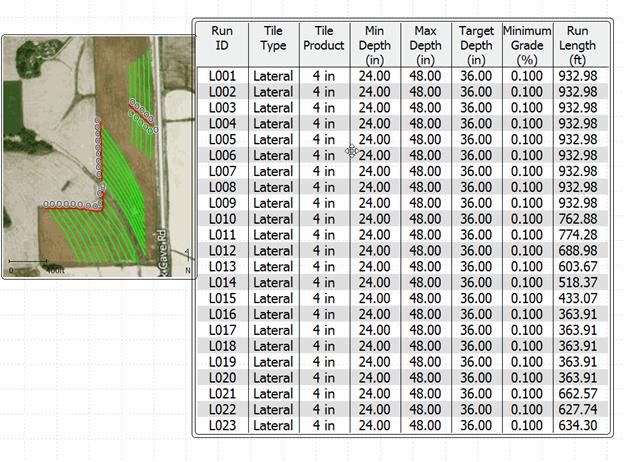Click the 0.100 minimum grade in row L002
The width and height of the screenshot is (624, 462).
[527, 92]
